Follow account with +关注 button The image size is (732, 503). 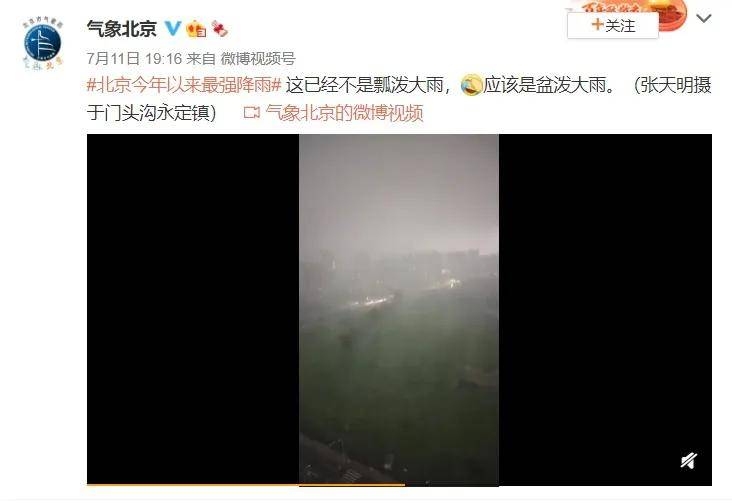613,25
